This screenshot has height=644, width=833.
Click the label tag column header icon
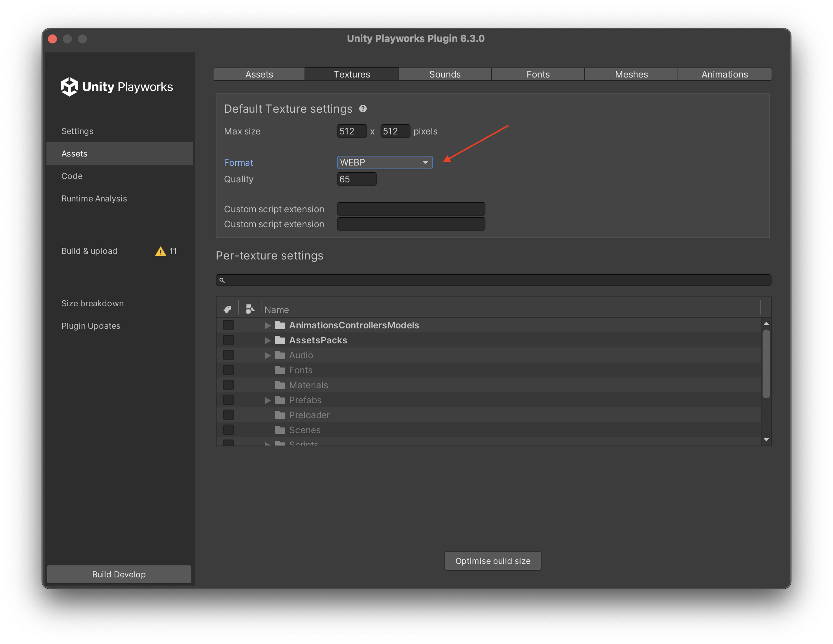[227, 309]
